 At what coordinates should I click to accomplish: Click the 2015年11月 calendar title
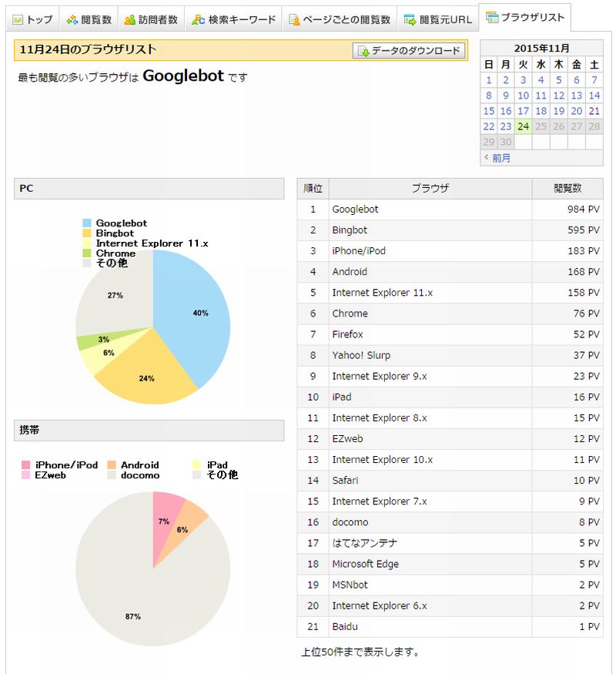pos(541,48)
